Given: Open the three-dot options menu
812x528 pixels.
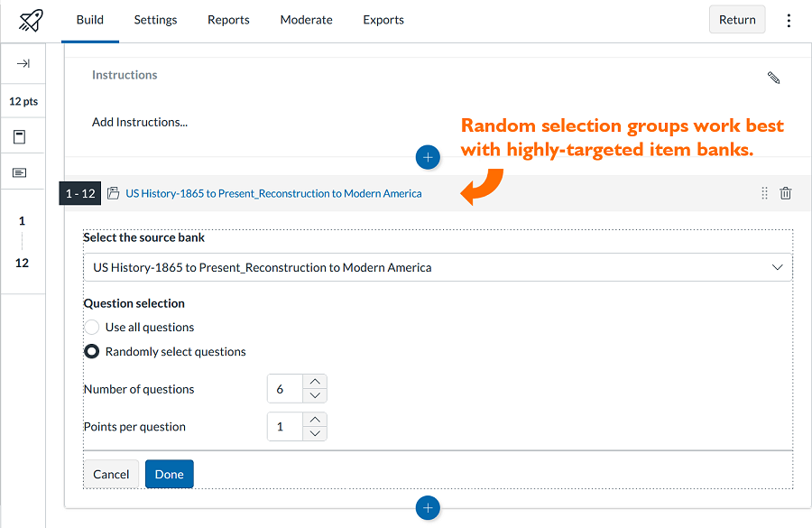Looking at the screenshot, I should [x=789, y=20].
